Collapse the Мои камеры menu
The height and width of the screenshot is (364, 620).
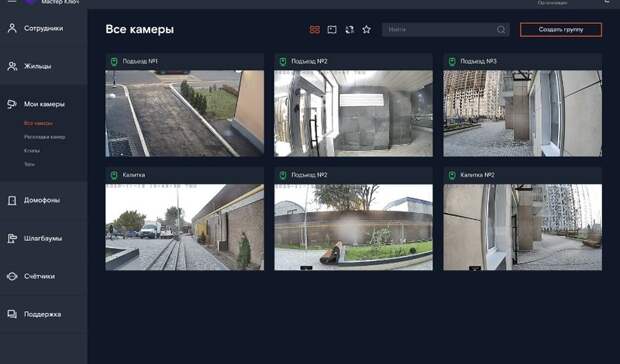43,104
